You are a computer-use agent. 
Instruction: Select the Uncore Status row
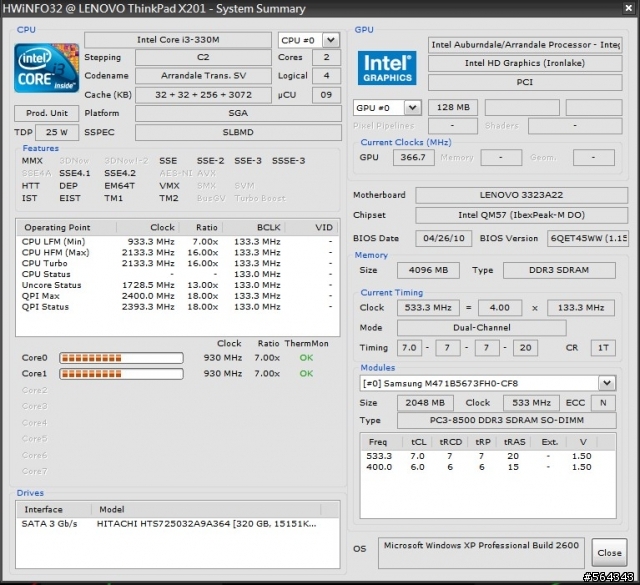(178, 285)
